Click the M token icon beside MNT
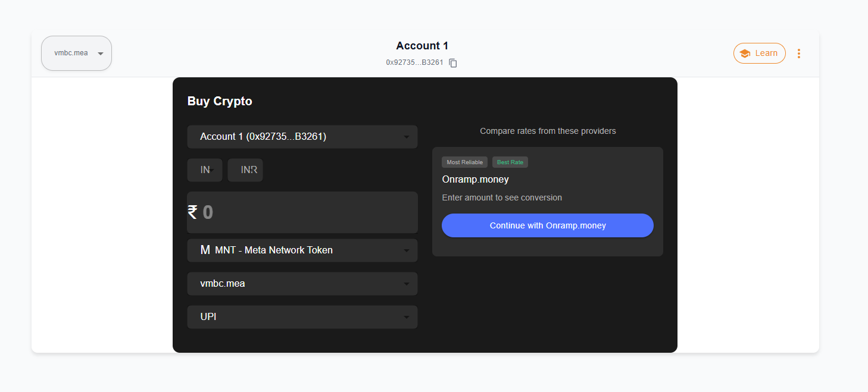 point(205,250)
